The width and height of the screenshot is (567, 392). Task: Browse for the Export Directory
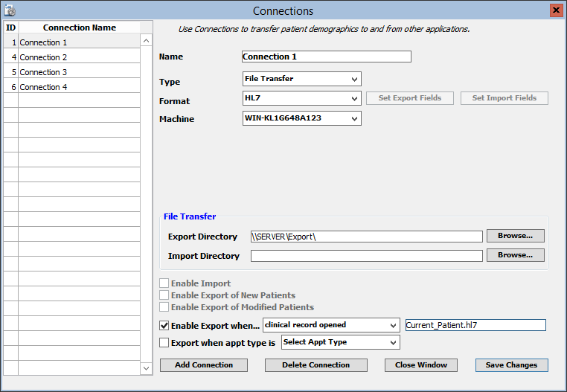point(515,236)
